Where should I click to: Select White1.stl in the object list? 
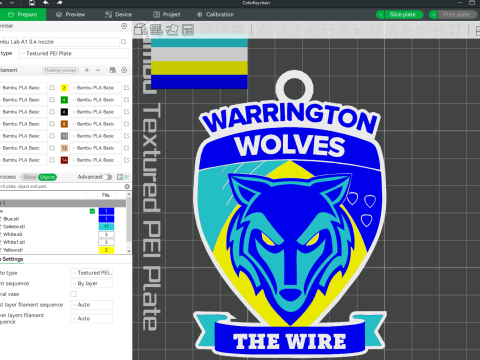tap(14, 242)
